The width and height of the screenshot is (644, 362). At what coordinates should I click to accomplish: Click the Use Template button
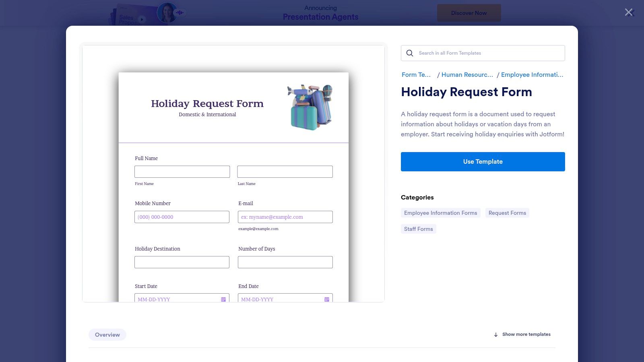pos(483,161)
